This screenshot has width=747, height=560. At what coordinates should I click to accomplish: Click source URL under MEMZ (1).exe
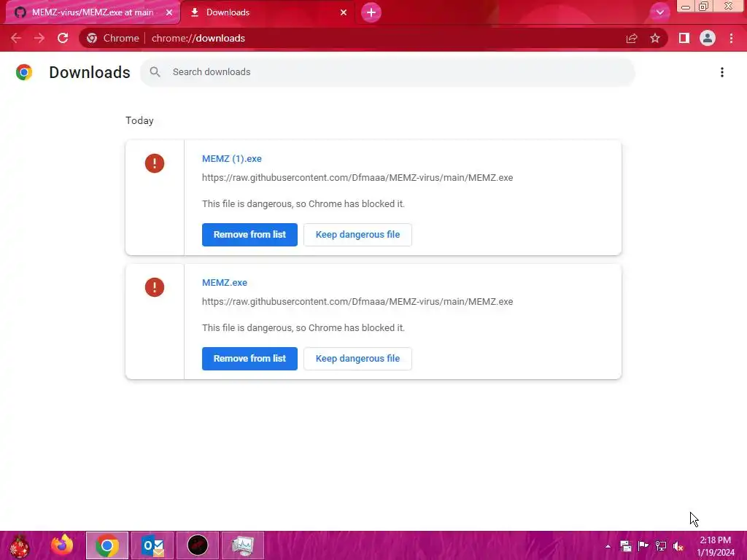tap(357, 178)
